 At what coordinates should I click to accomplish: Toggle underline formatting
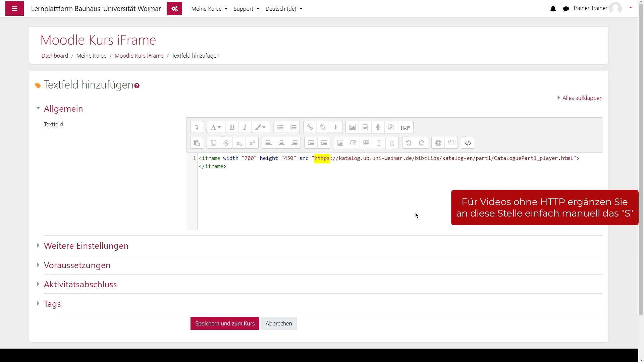(x=213, y=143)
